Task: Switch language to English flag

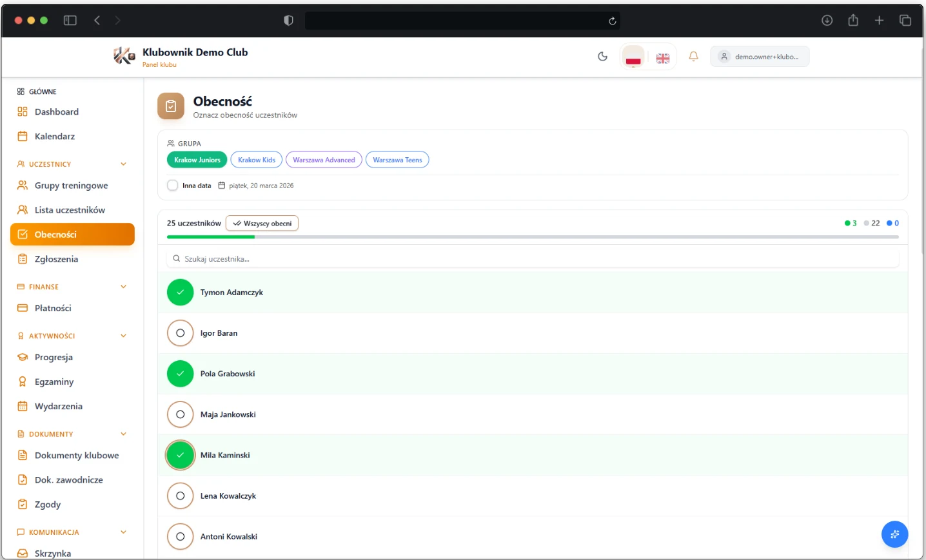Action: (x=662, y=58)
